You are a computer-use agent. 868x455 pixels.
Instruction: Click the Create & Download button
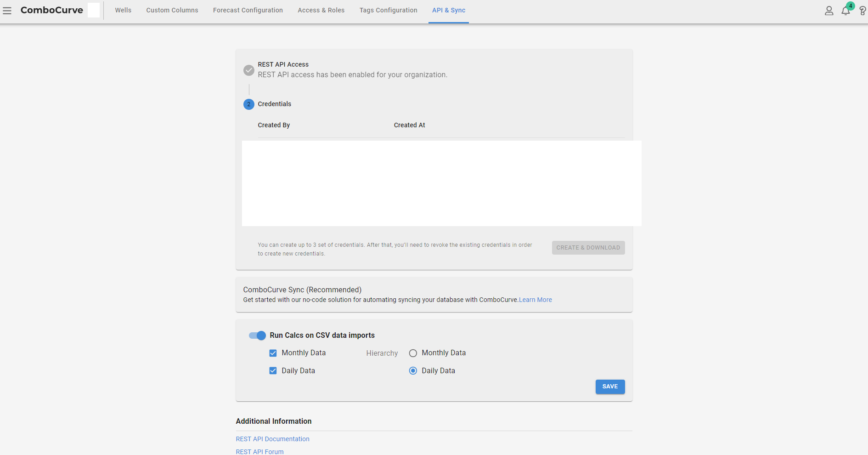[588, 248]
